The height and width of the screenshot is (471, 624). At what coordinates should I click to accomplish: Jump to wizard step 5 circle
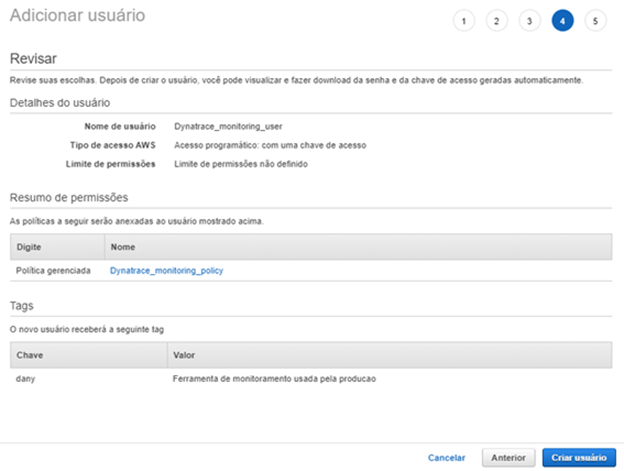(595, 21)
